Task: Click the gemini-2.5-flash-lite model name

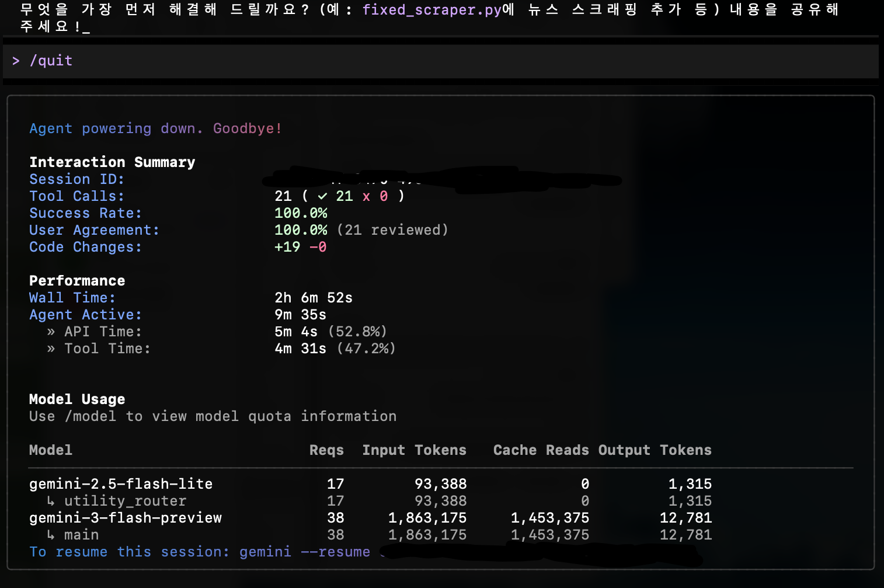Action: pos(121,484)
